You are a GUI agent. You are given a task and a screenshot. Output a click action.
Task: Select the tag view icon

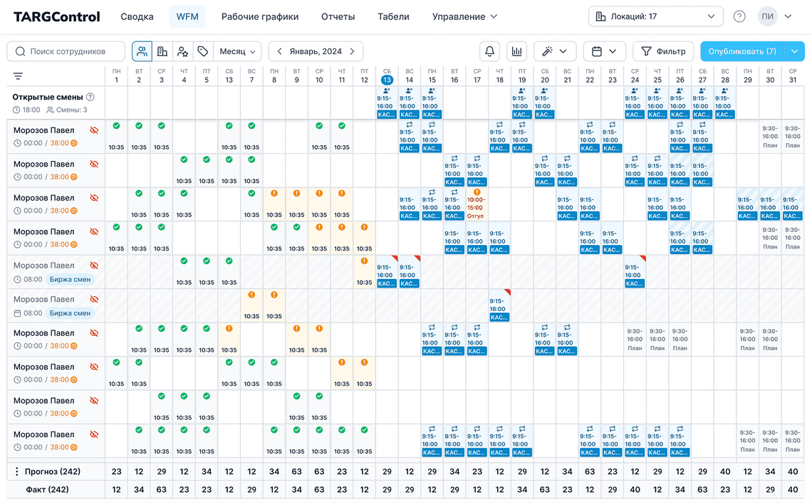[x=203, y=51]
